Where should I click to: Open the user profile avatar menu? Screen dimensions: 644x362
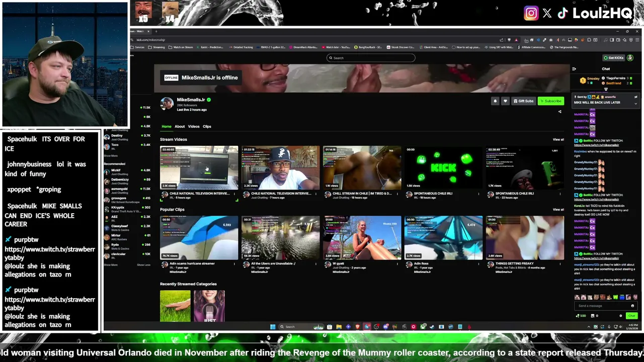(630, 58)
